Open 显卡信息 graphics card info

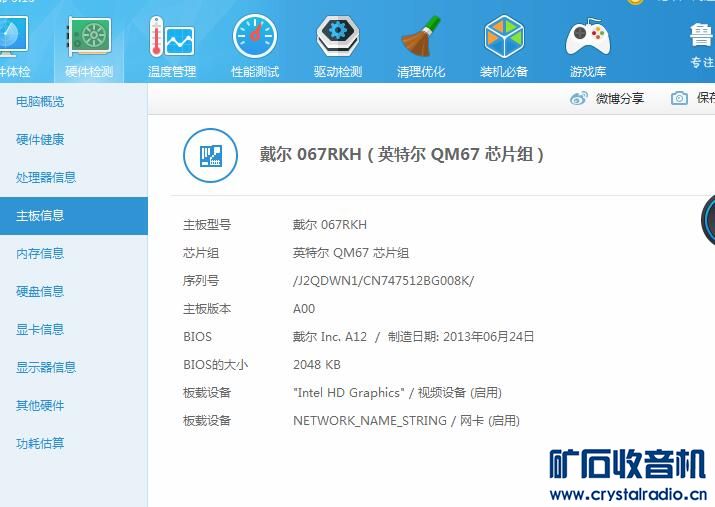click(40, 329)
